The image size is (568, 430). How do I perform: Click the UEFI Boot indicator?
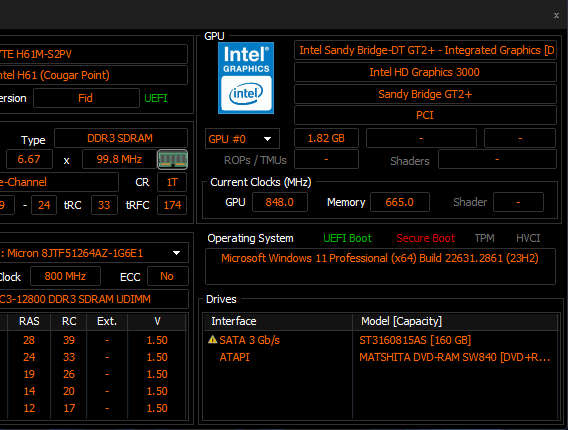point(347,238)
